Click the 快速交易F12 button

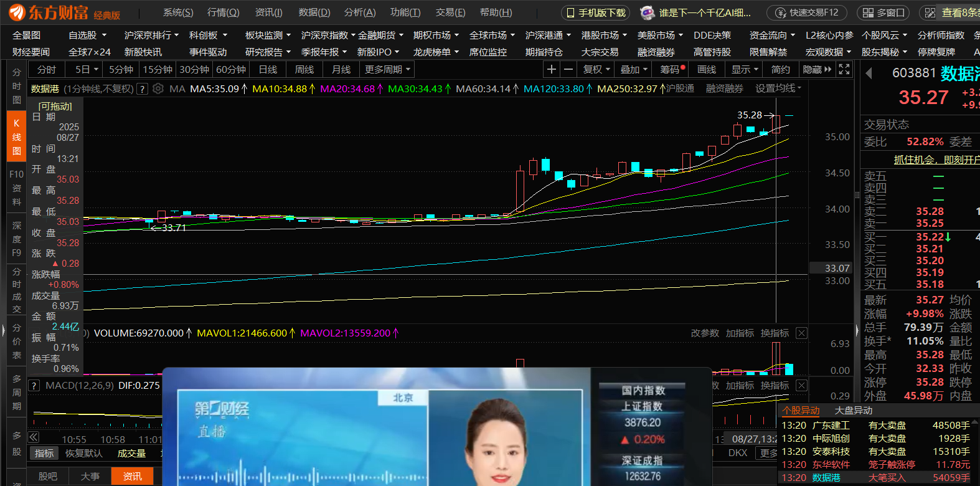(807, 12)
